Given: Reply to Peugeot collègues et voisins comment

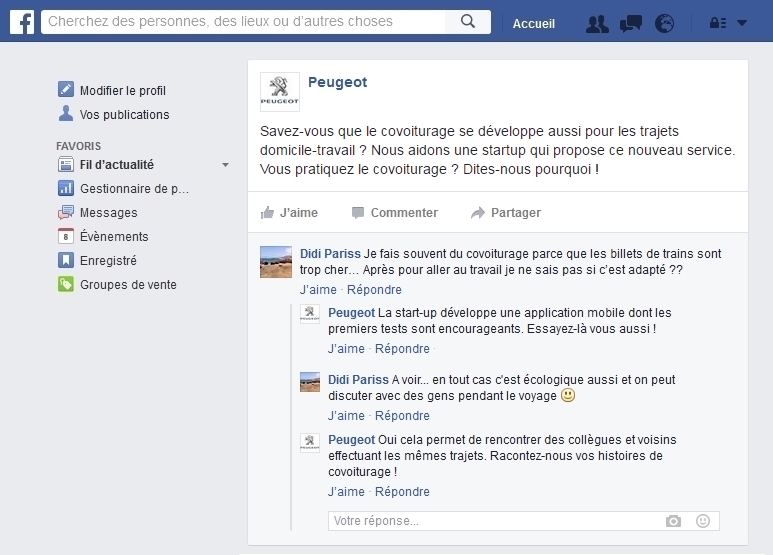Looking at the screenshot, I should click(x=402, y=491).
